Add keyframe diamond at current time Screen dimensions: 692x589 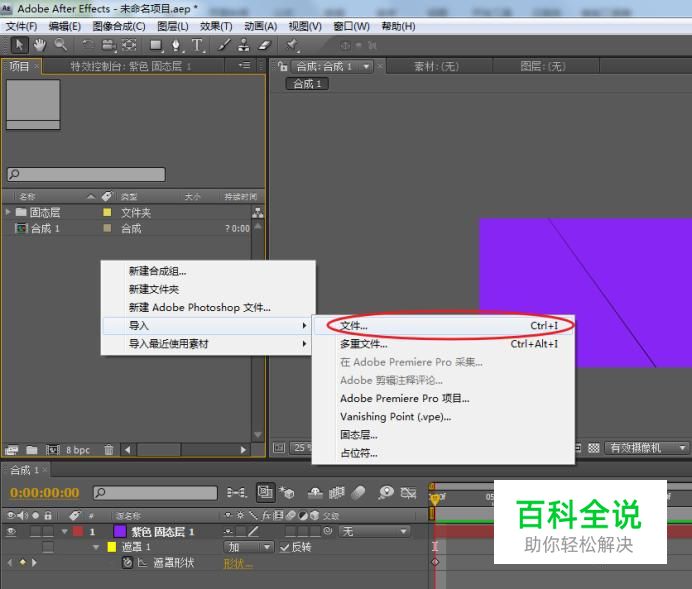23,563
